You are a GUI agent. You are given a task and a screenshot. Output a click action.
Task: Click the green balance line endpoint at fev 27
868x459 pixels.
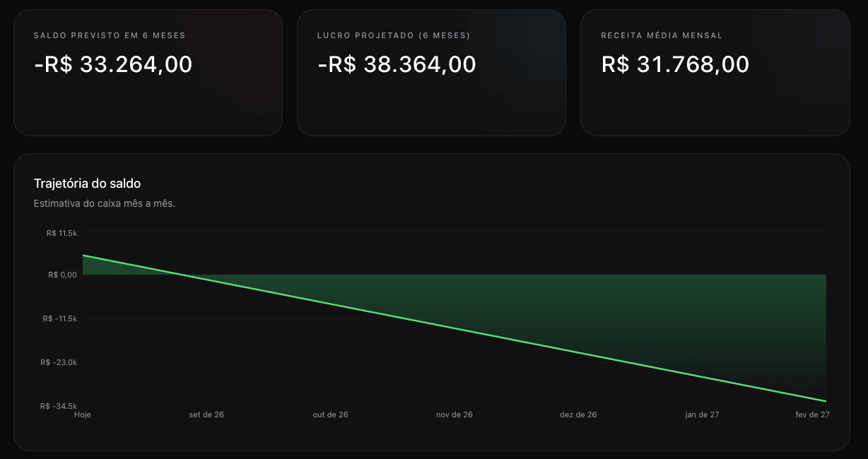click(826, 401)
